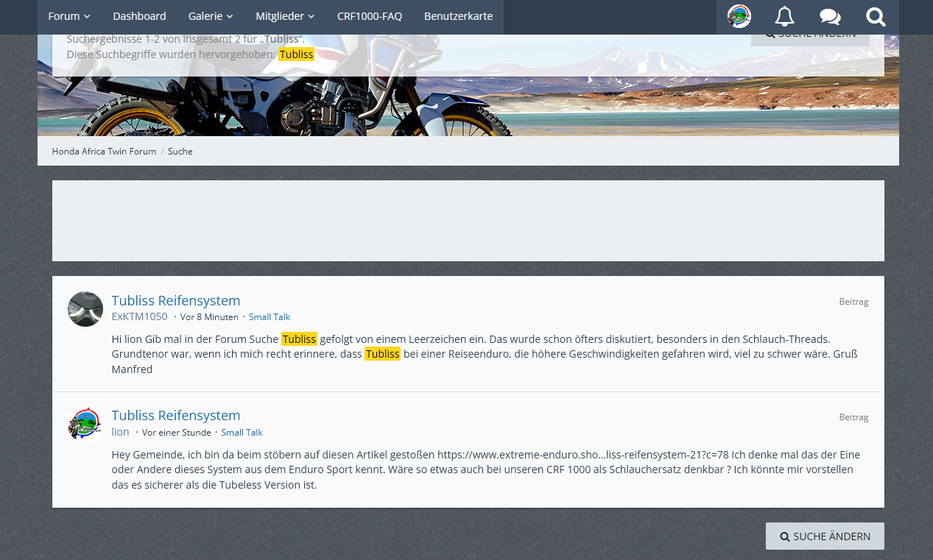
Task: Click the ExKTM1050 username link
Action: coord(139,316)
